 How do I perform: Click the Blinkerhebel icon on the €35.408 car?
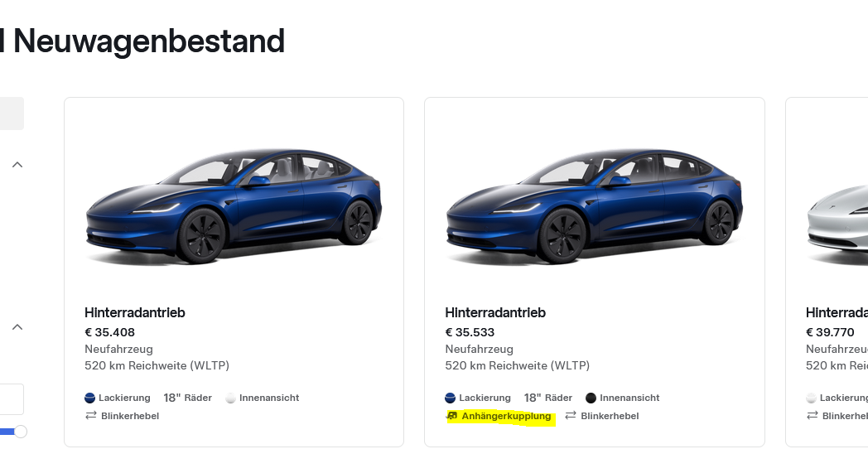pyautogui.click(x=91, y=416)
